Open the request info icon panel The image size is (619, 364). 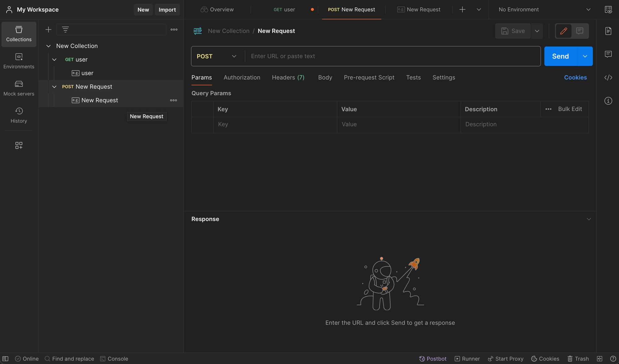608,101
